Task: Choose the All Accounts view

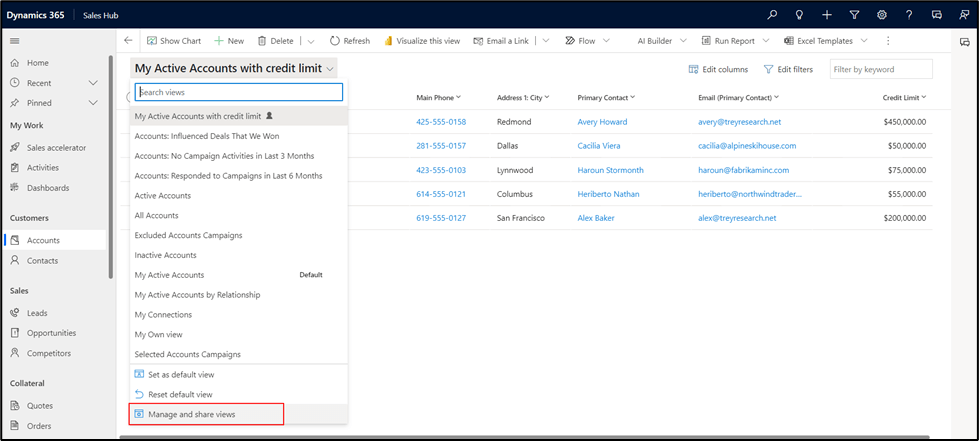Action: click(x=157, y=215)
